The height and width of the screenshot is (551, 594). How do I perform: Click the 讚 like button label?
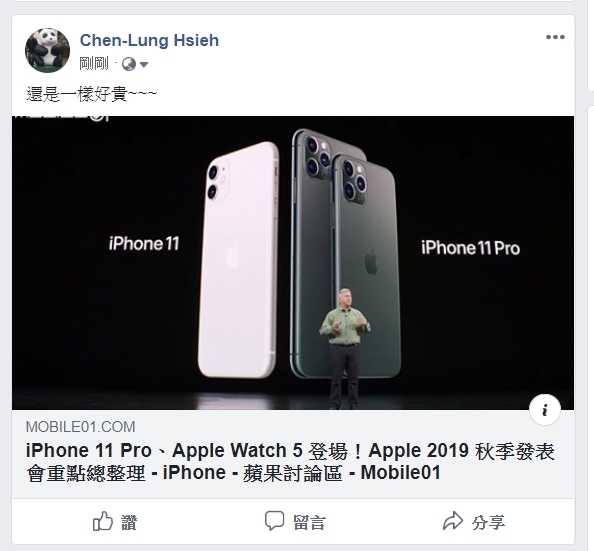(x=129, y=522)
